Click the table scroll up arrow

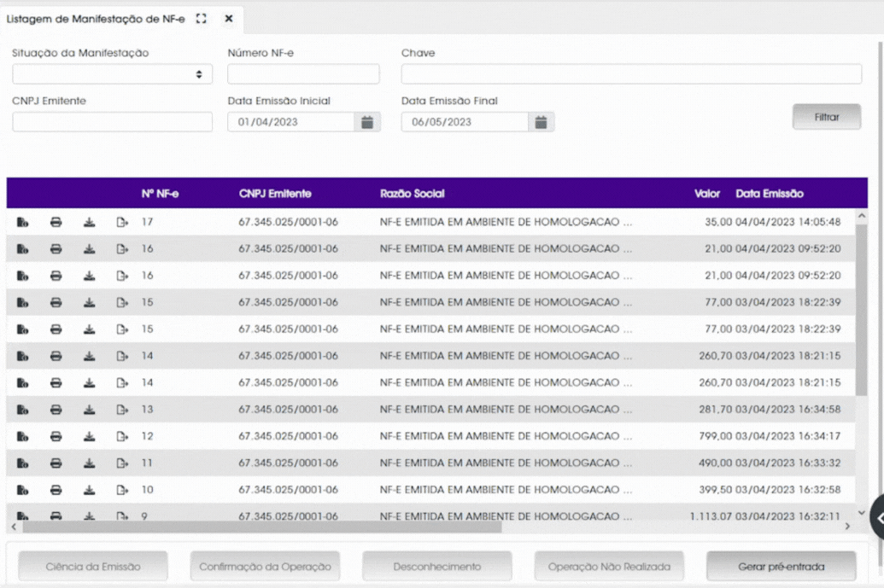pyautogui.click(x=861, y=216)
